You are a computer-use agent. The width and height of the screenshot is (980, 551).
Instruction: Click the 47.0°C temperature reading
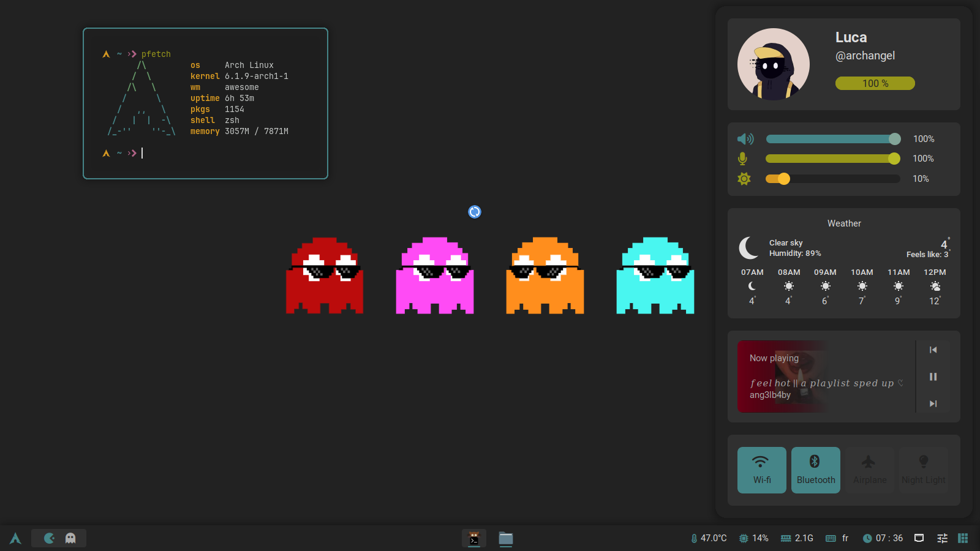[714, 538]
